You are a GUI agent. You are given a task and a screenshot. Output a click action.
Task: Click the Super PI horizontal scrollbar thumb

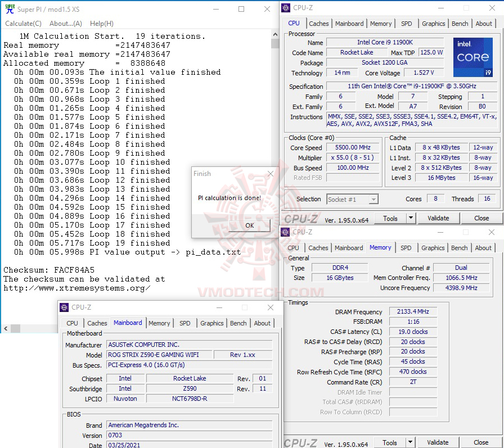pyautogui.click(x=15, y=328)
